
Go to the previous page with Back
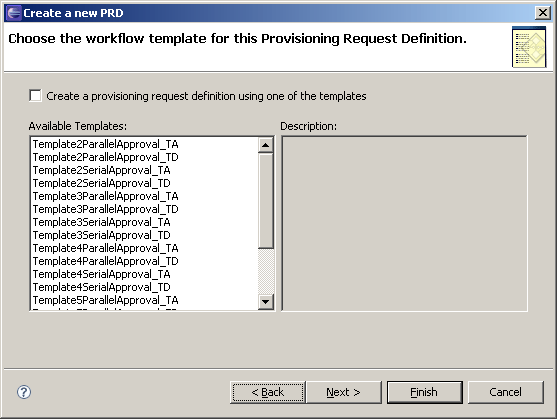[267, 392]
